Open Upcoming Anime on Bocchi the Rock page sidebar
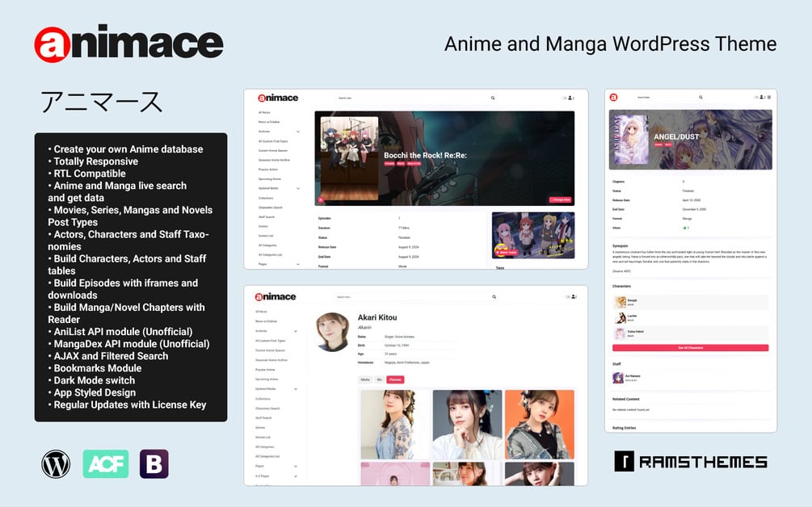This screenshot has height=507, width=812. click(269, 179)
